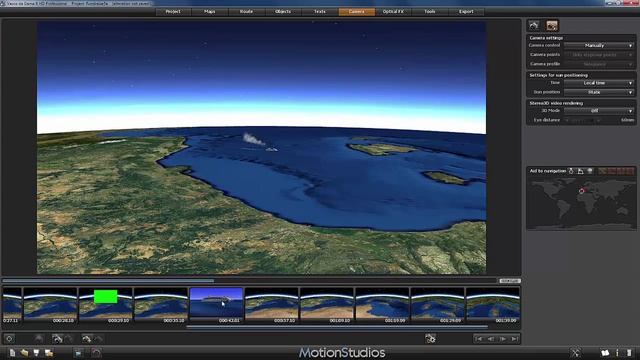Click third icon after Add to navigation
This screenshot has height=360, width=640.
590,171
